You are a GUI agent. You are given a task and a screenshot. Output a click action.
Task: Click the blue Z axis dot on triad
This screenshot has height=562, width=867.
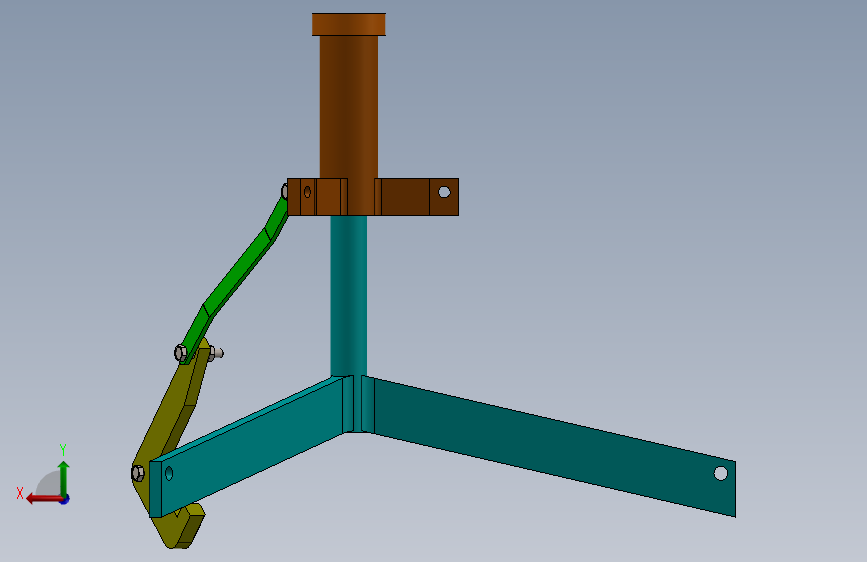coord(65,499)
